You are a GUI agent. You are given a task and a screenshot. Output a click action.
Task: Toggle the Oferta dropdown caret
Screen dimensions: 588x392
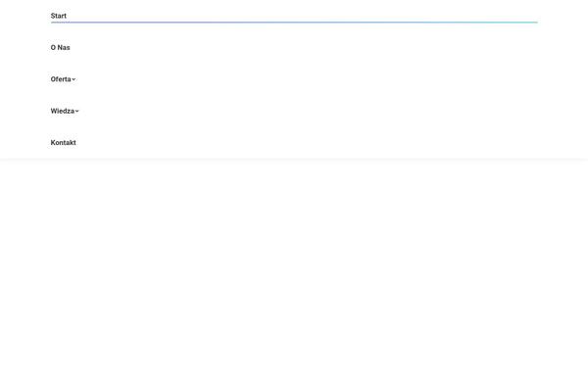pos(73,79)
